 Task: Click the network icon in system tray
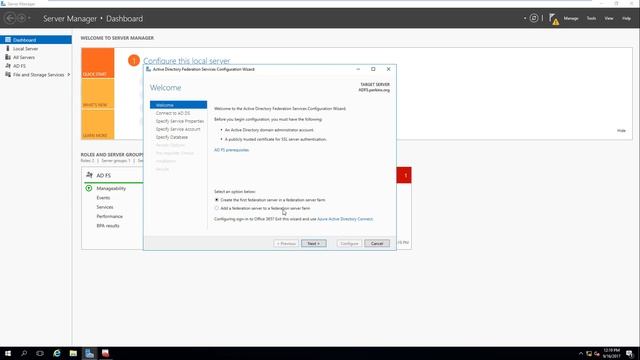tap(589, 353)
